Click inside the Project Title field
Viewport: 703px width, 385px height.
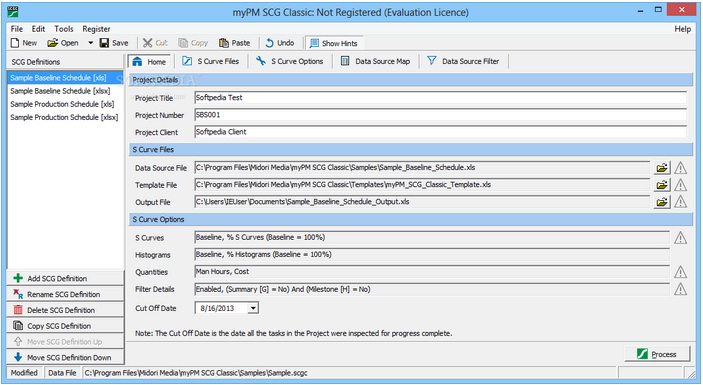(x=440, y=98)
